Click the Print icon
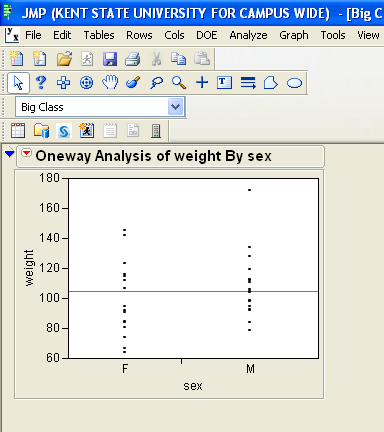This screenshot has width=384, height=432. [133, 59]
